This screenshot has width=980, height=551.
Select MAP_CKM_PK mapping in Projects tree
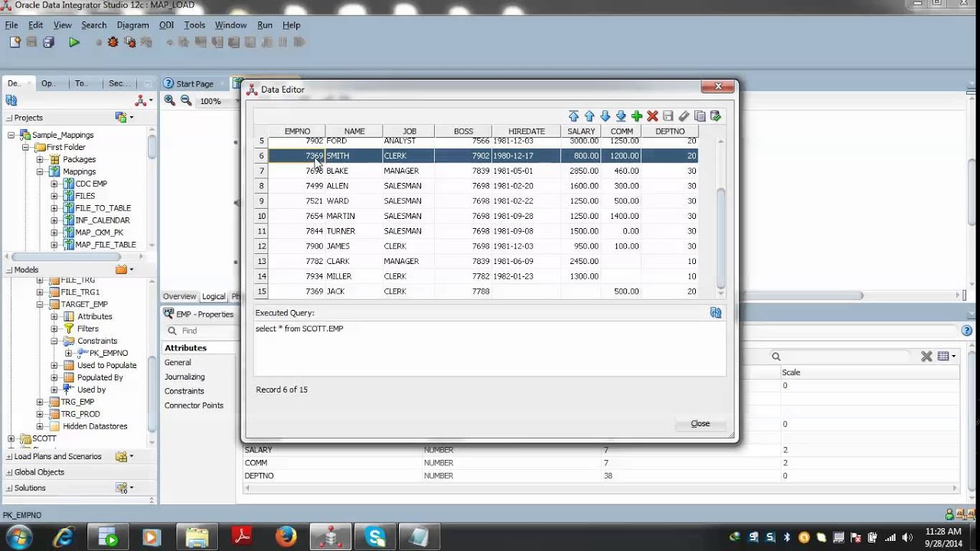[99, 233]
